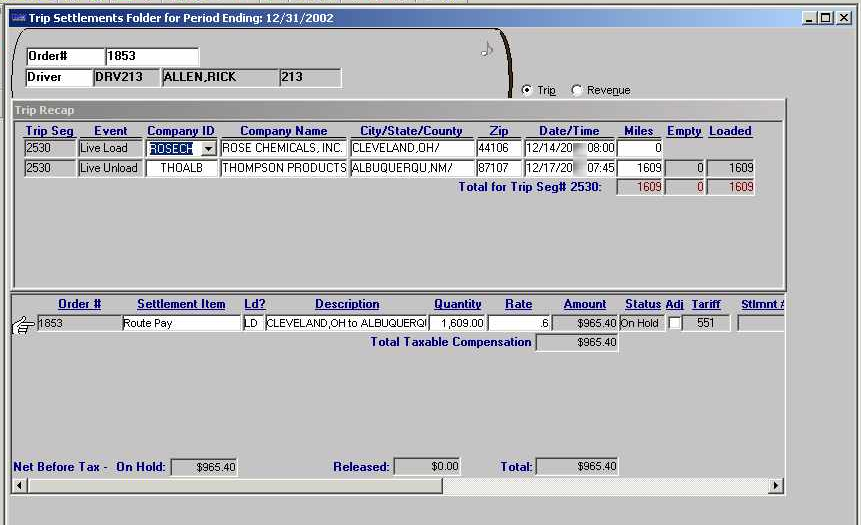
Task: Click the Net Before Tax On Hold amount
Action: click(x=204, y=467)
